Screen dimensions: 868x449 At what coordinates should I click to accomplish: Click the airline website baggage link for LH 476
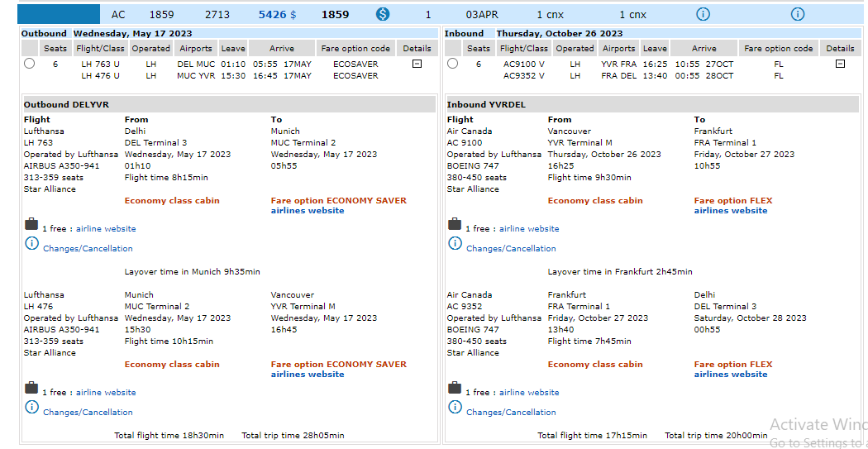pos(106,393)
